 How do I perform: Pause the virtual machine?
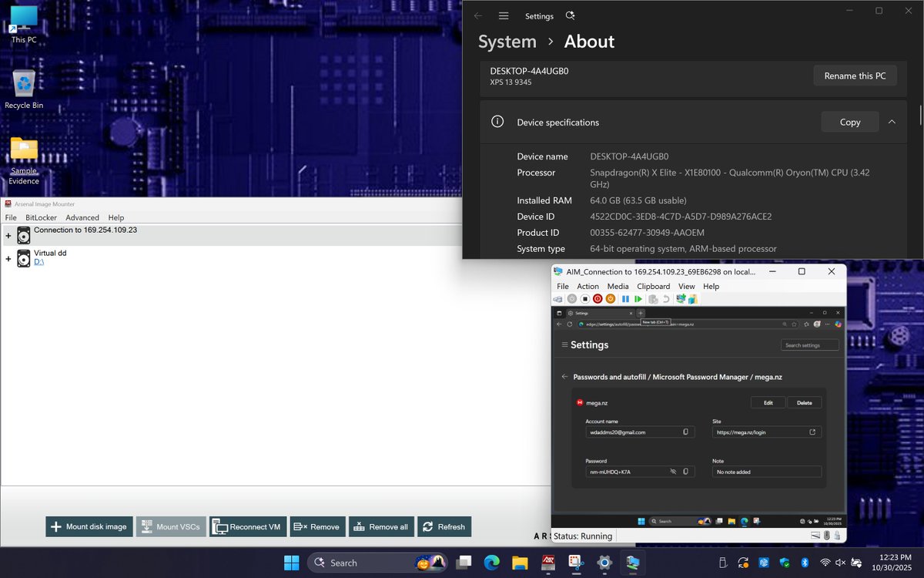(x=625, y=299)
